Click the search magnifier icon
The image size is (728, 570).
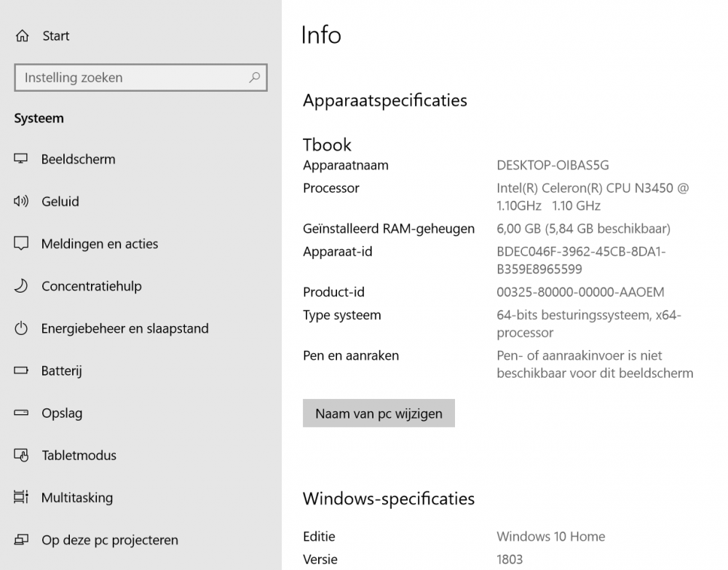(255, 77)
